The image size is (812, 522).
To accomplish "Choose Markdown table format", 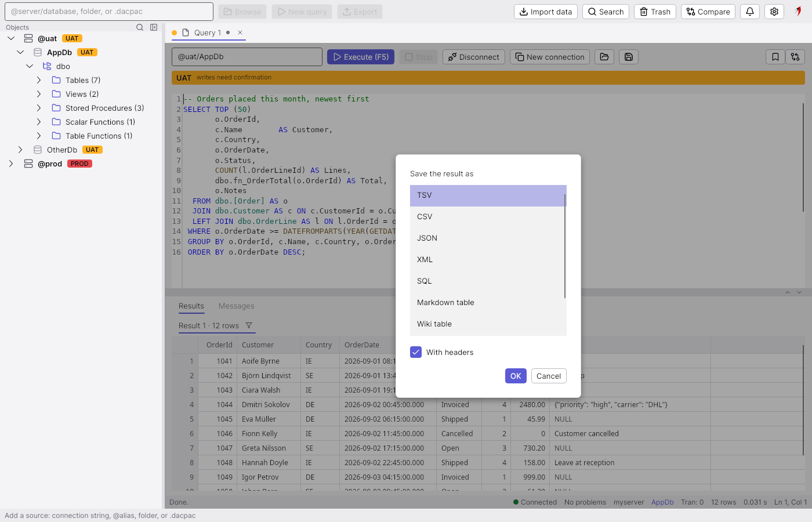I will pos(488,303).
